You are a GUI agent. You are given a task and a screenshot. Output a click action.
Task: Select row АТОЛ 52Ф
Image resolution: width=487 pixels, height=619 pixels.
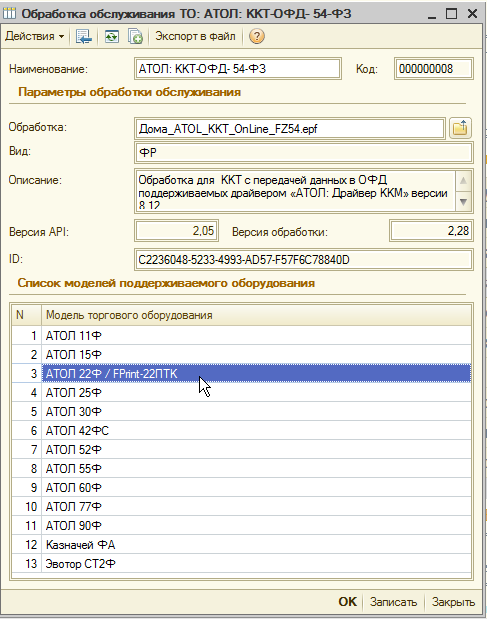click(x=242, y=449)
